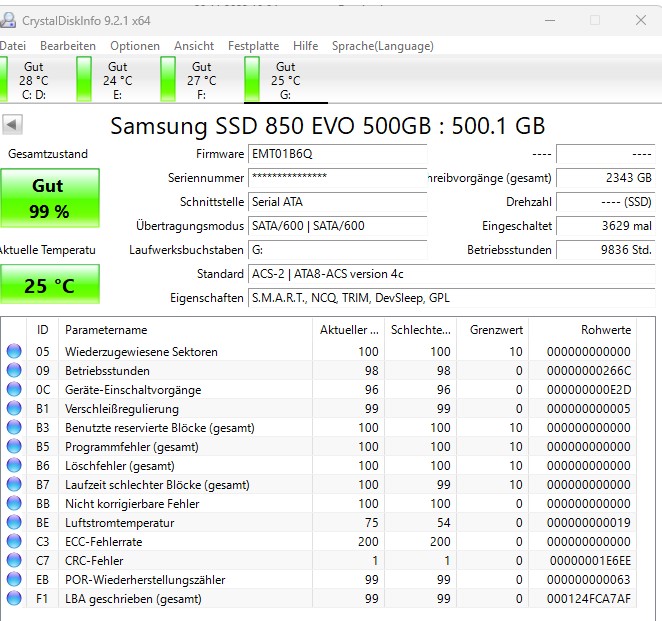Open the Sprache(Language) menu
The image size is (662, 621).
pyautogui.click(x=383, y=46)
